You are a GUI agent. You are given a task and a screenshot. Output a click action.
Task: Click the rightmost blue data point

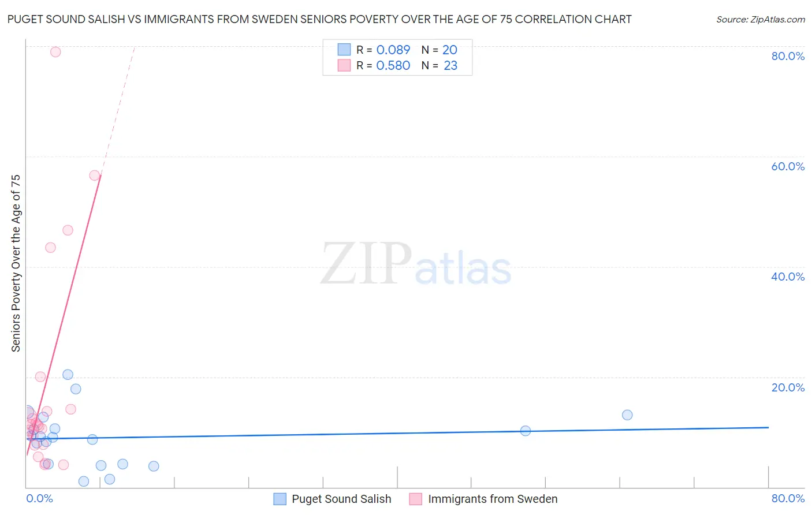click(x=627, y=415)
